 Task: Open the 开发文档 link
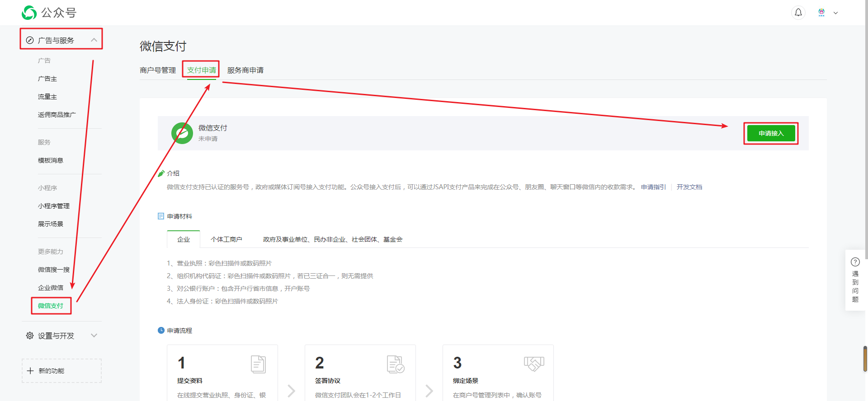point(689,187)
